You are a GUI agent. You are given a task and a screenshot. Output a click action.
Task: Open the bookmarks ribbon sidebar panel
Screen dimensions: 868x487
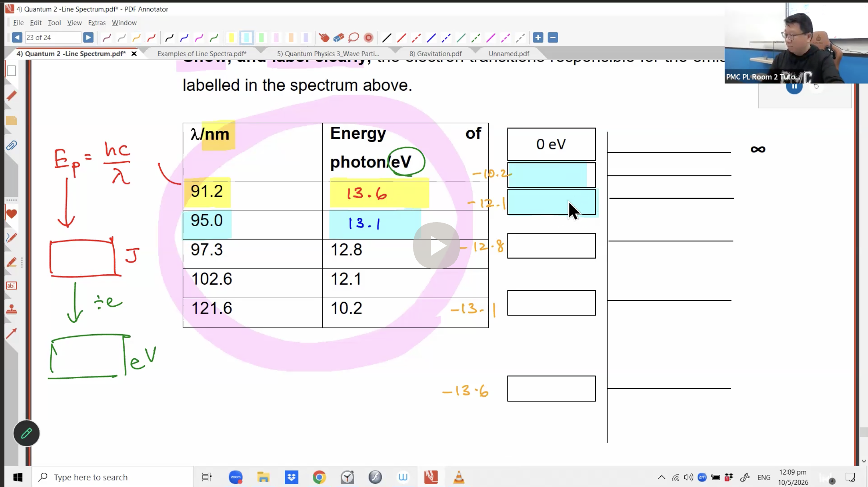point(11,96)
